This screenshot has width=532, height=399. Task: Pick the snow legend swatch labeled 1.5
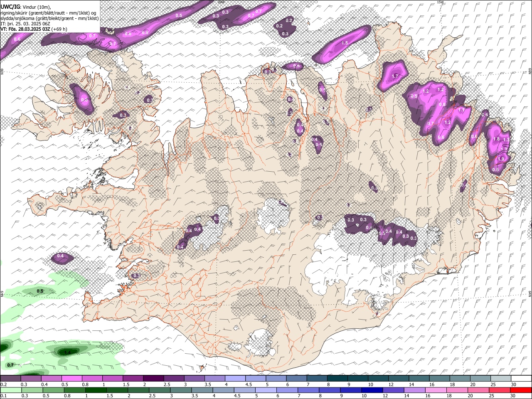coord(133,378)
